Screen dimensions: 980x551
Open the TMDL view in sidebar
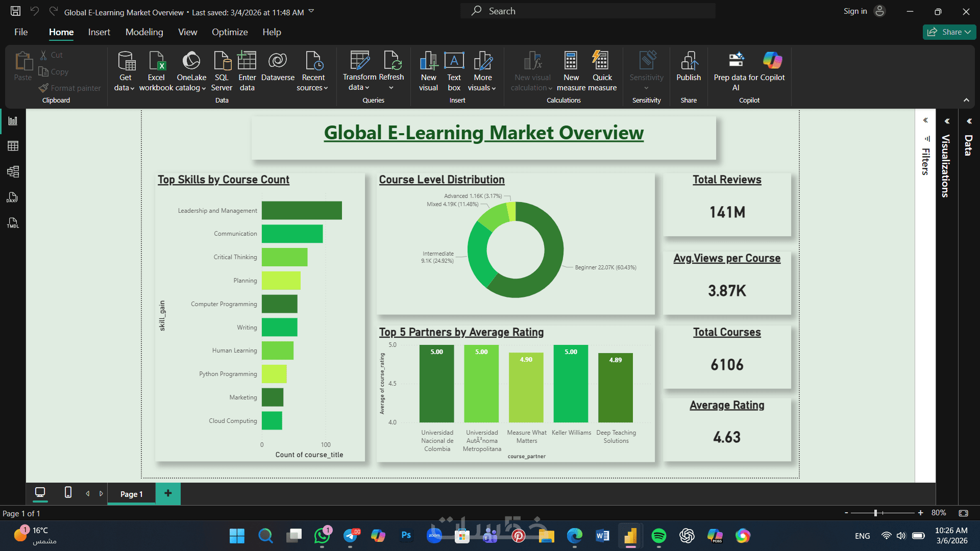[x=13, y=223]
